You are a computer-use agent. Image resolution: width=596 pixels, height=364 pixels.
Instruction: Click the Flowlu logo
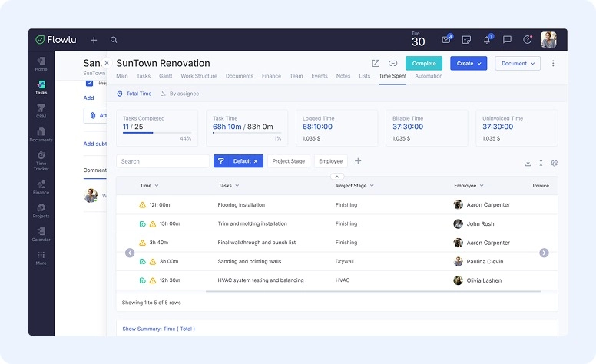56,39
